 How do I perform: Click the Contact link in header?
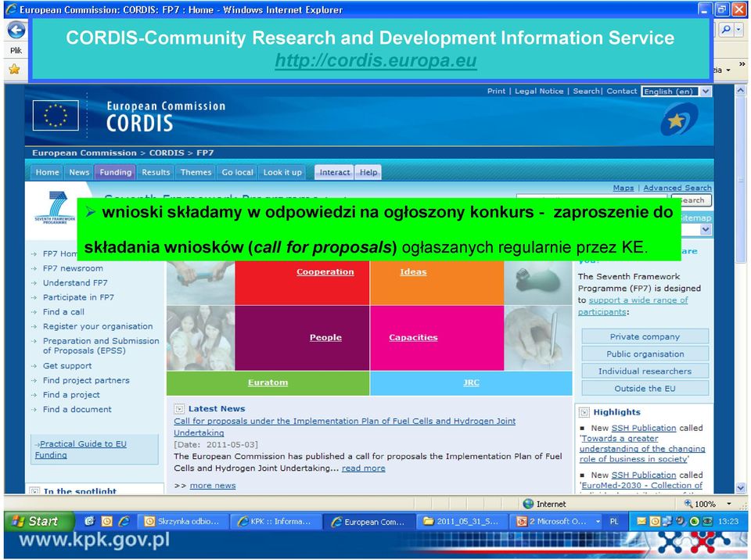click(x=622, y=91)
